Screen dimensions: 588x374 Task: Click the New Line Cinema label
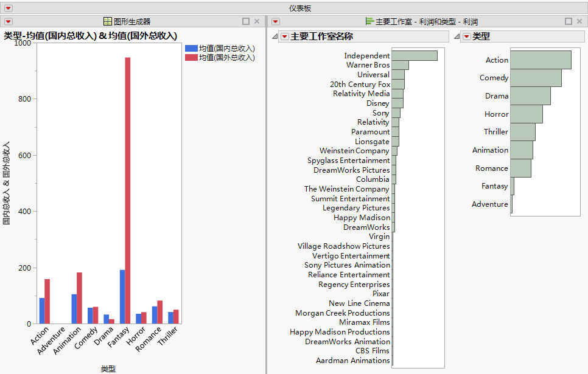[x=359, y=303]
